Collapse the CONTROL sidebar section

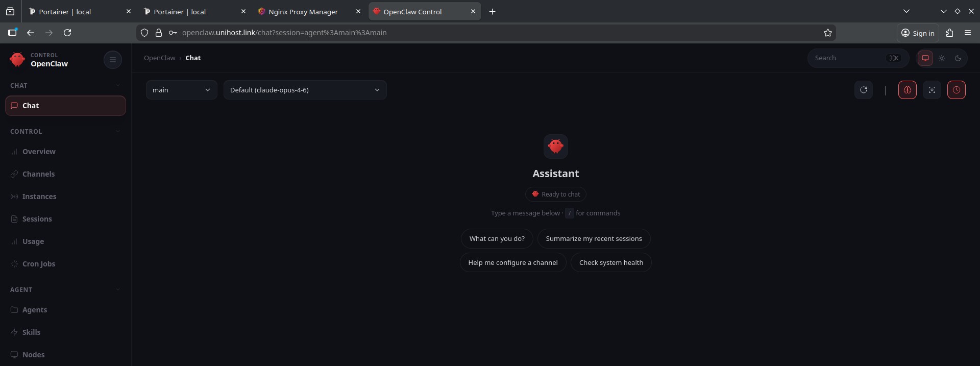tap(65, 131)
